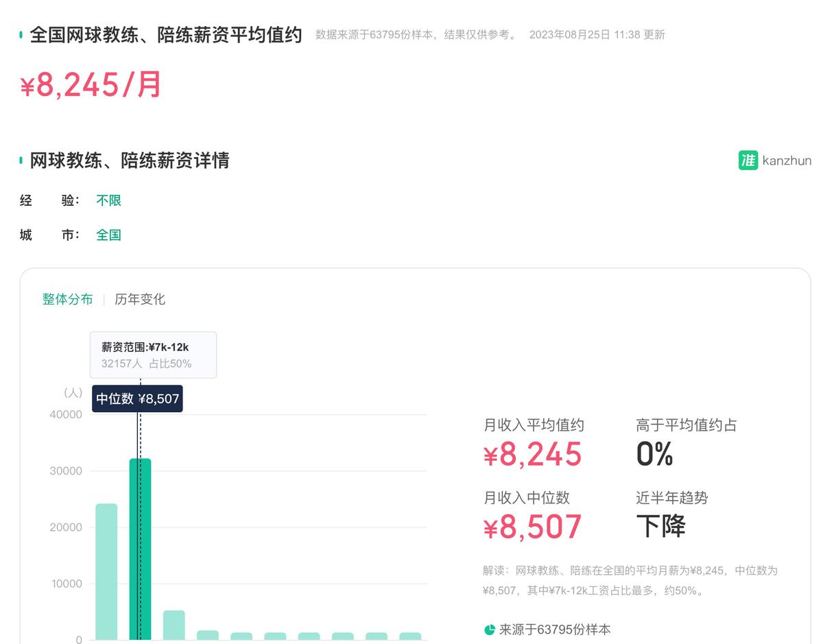Click the 薪资范围:¥7k-12k tooltip box
Image resolution: width=823 pixels, height=644 pixels.
(152, 355)
